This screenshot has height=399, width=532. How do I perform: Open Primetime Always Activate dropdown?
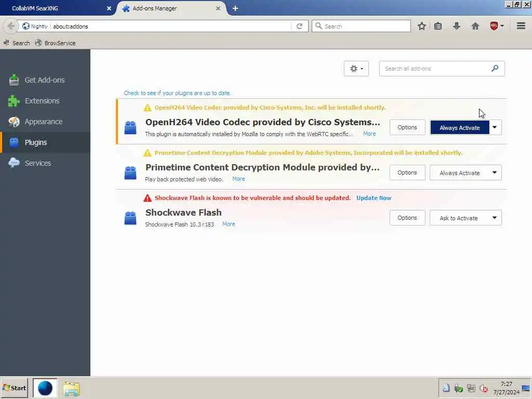465,172
